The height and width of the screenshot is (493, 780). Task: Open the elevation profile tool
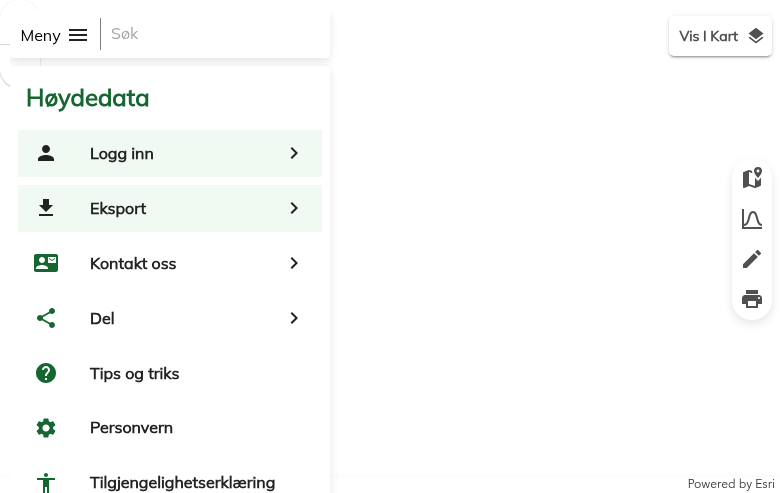[x=752, y=219]
